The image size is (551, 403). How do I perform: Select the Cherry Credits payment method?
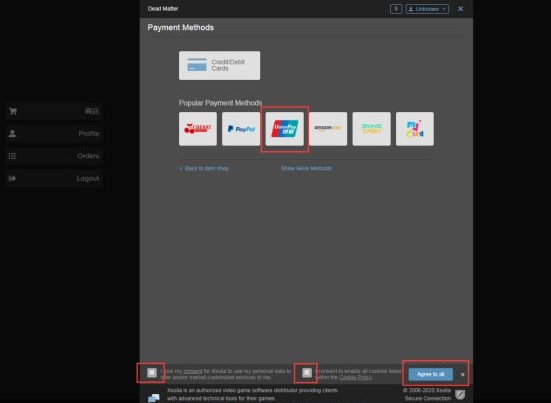coord(198,129)
